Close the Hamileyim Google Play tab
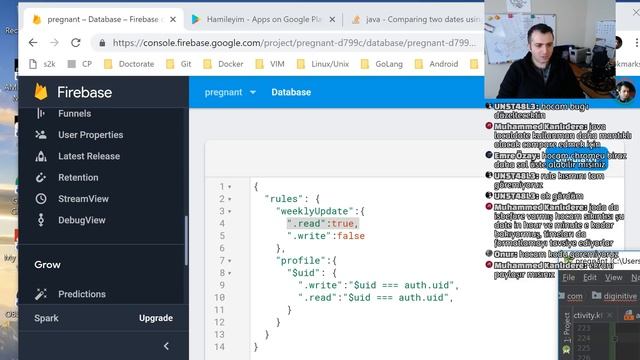Screen dimensions: 640x360 coord(332,19)
